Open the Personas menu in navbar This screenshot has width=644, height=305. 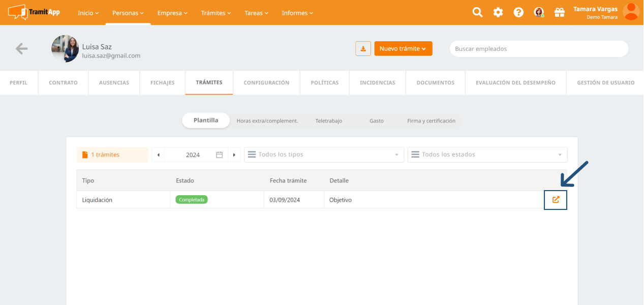pos(128,13)
